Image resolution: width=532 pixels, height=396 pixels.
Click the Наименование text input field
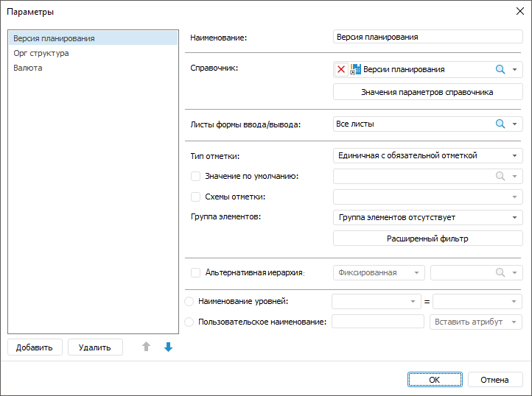pyautogui.click(x=427, y=37)
